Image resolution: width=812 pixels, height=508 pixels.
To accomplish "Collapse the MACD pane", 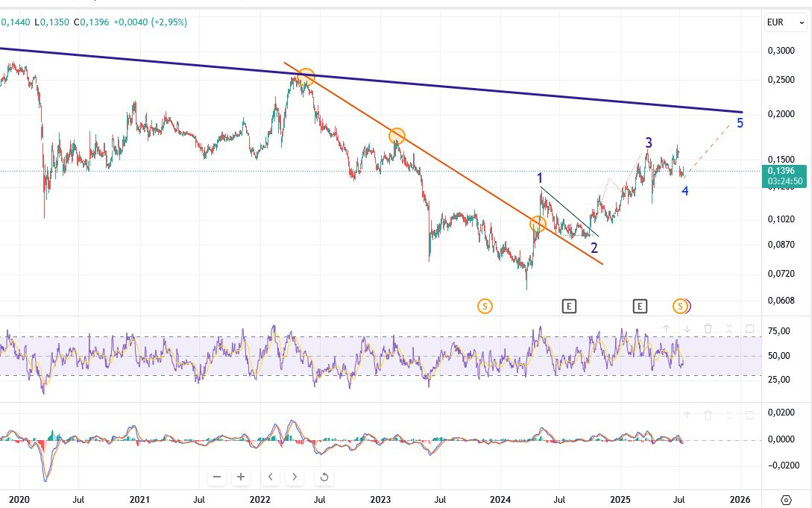I will click(728, 415).
